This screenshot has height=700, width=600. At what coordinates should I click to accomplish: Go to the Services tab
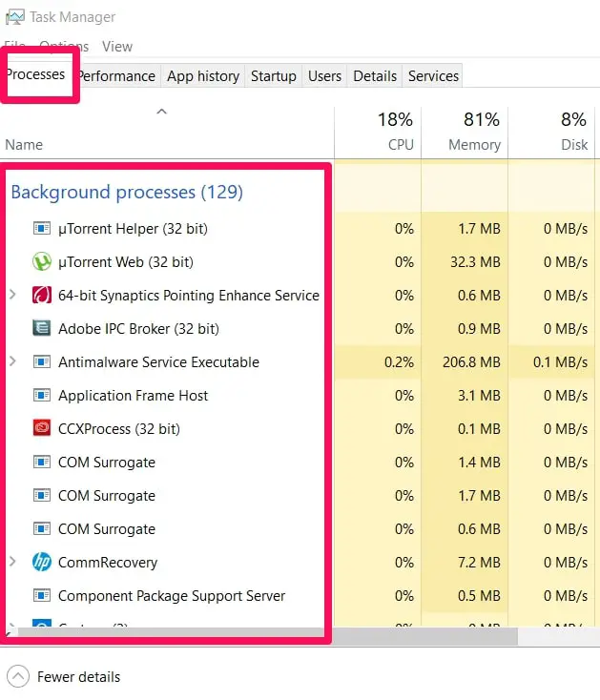pyautogui.click(x=433, y=76)
